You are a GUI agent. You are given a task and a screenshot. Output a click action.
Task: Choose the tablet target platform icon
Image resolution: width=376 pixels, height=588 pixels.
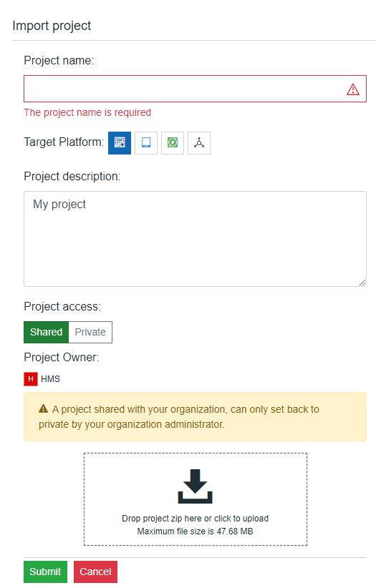click(146, 143)
